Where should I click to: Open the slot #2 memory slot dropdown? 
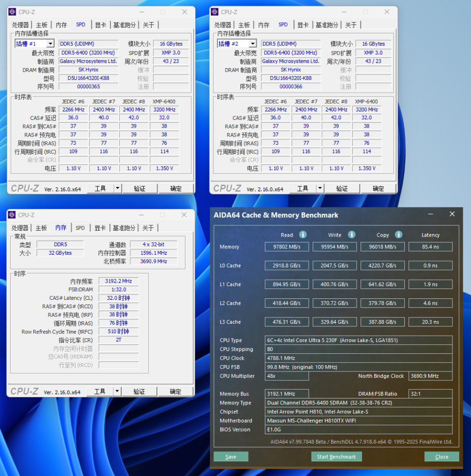[x=253, y=44]
